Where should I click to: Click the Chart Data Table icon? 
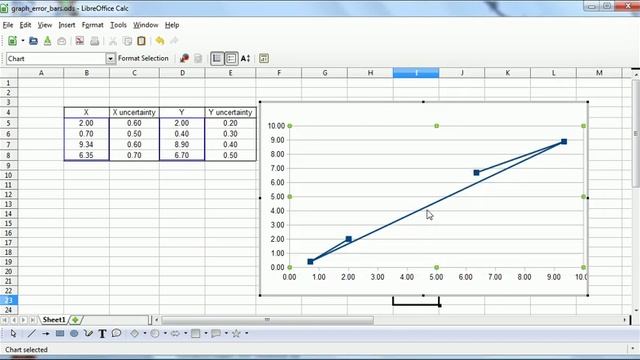(x=198, y=58)
